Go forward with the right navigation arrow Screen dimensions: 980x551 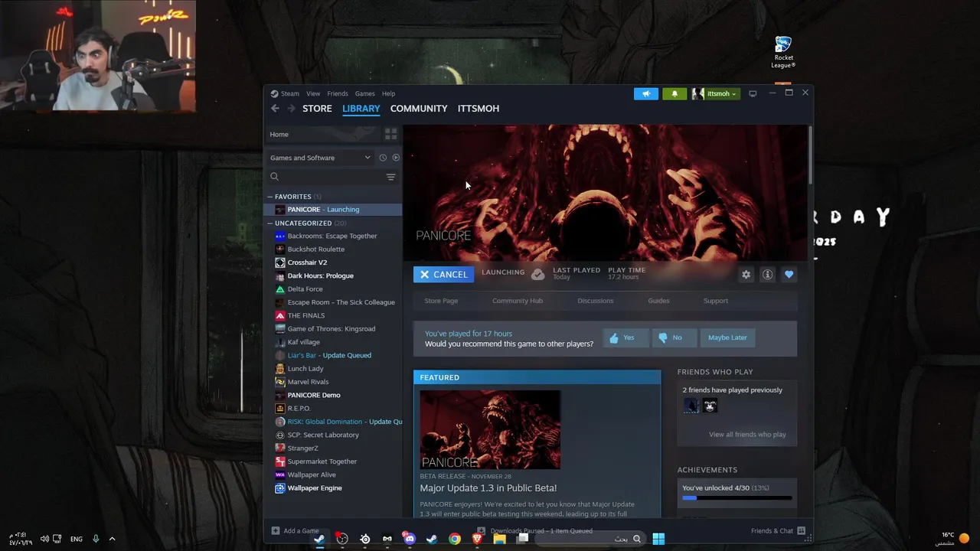(x=291, y=109)
